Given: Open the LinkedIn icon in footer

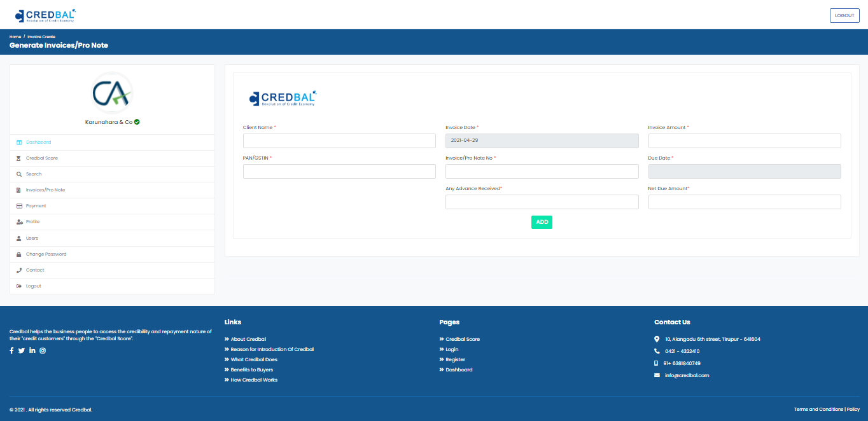Looking at the screenshot, I should (x=32, y=350).
